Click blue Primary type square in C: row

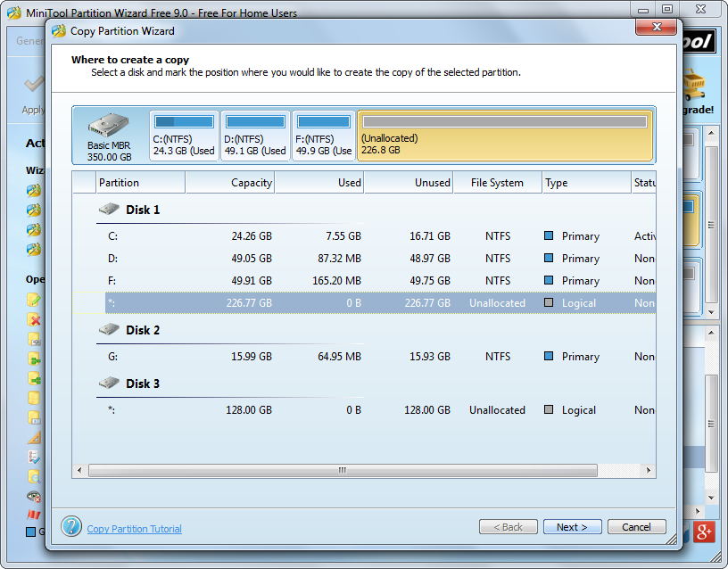pyautogui.click(x=549, y=235)
